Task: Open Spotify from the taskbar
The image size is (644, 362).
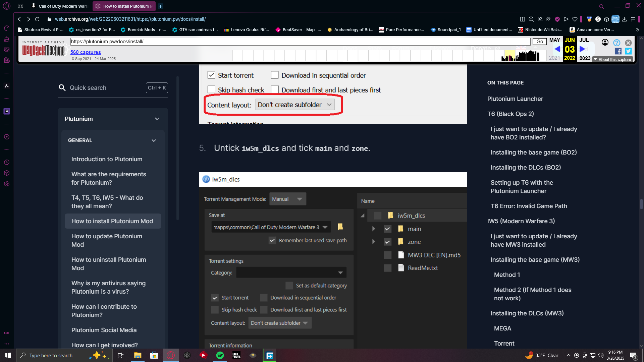Action: click(x=220, y=355)
